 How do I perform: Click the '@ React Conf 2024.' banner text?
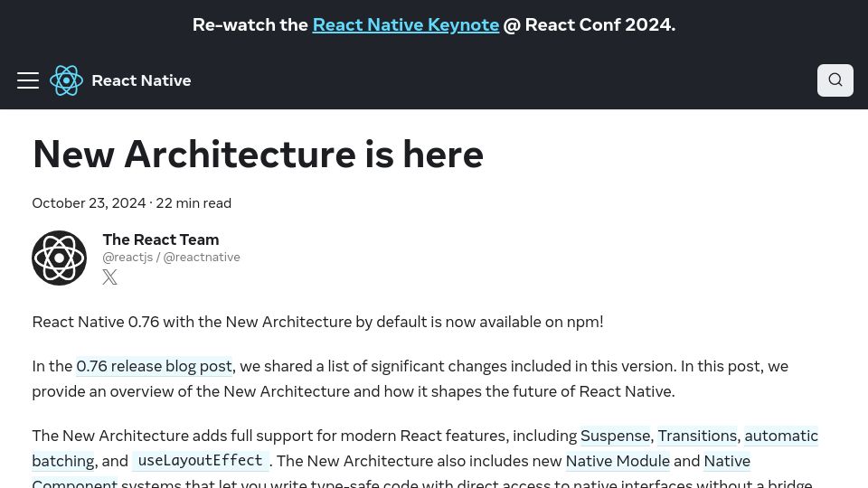(x=589, y=25)
